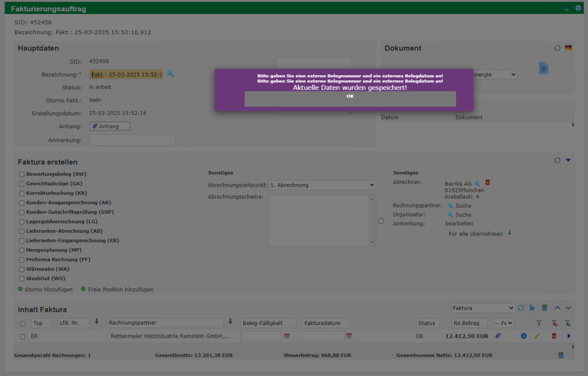Check Lieferanten-Eingangsrechnung (ER) checkbox
The width and height of the screenshot is (588, 376).
click(22, 241)
